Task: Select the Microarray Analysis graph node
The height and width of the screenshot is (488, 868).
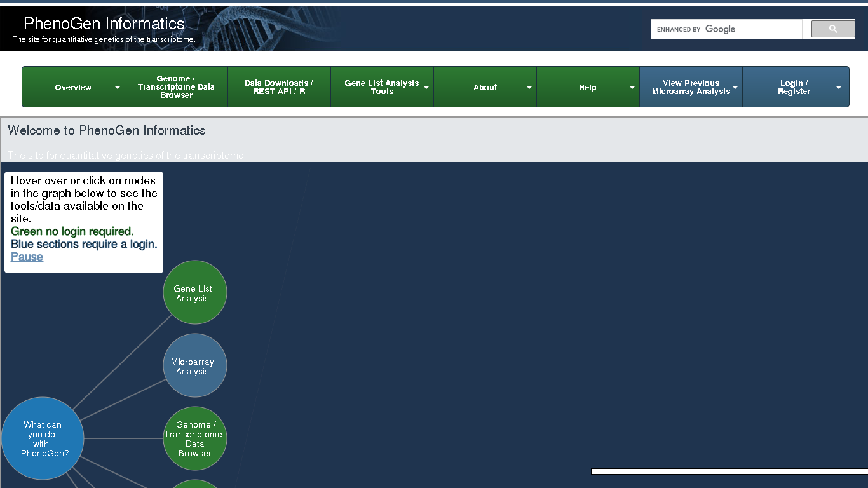Action: tap(194, 366)
